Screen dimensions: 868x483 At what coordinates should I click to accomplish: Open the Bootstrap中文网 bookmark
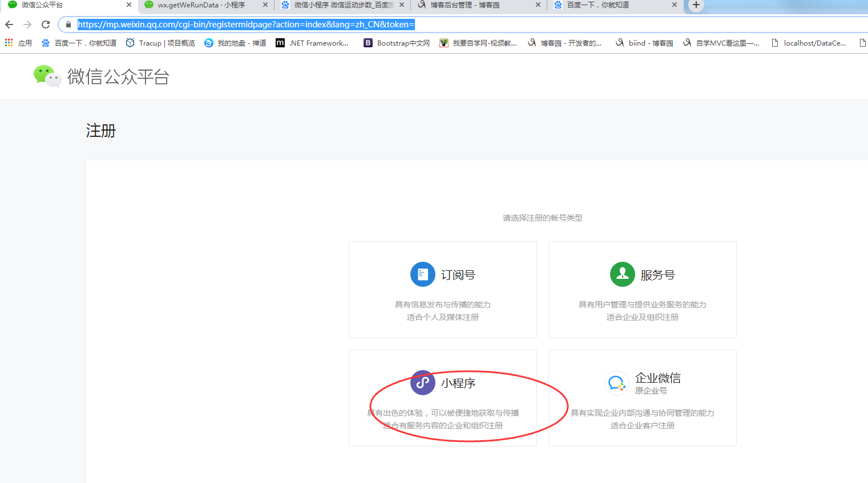(397, 43)
